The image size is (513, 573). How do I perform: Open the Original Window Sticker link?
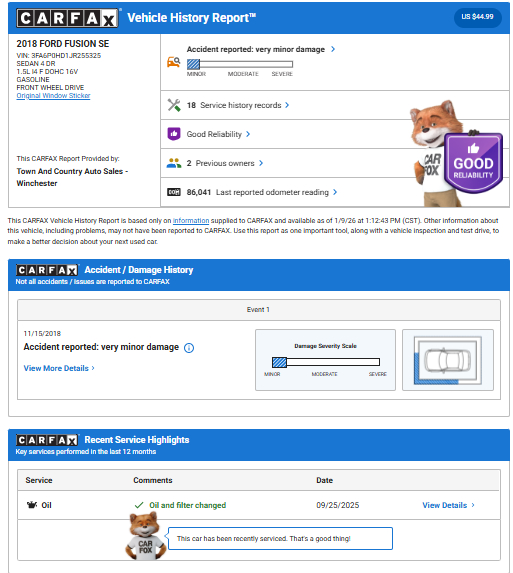tap(53, 96)
